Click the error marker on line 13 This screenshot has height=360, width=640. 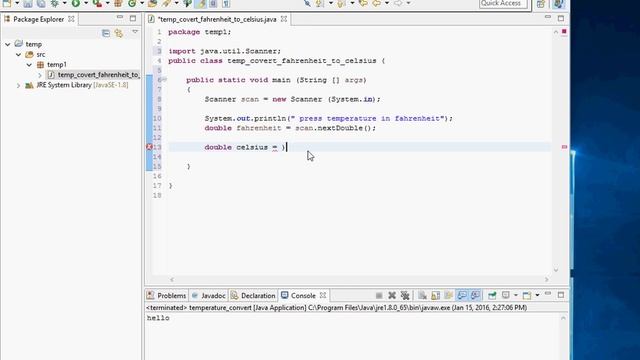coord(149,147)
